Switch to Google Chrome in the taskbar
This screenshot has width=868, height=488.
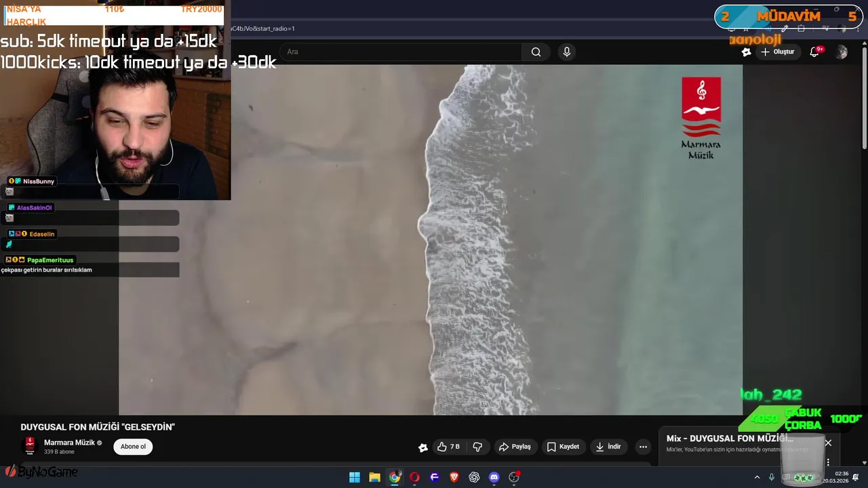[395, 477]
